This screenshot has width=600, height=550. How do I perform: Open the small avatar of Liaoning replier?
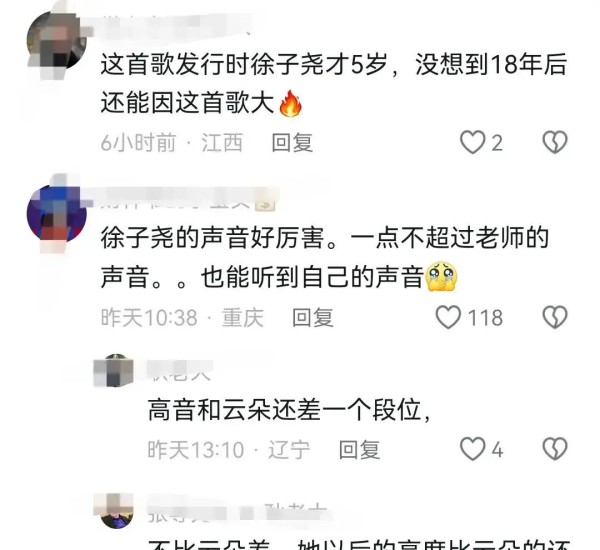(x=116, y=371)
